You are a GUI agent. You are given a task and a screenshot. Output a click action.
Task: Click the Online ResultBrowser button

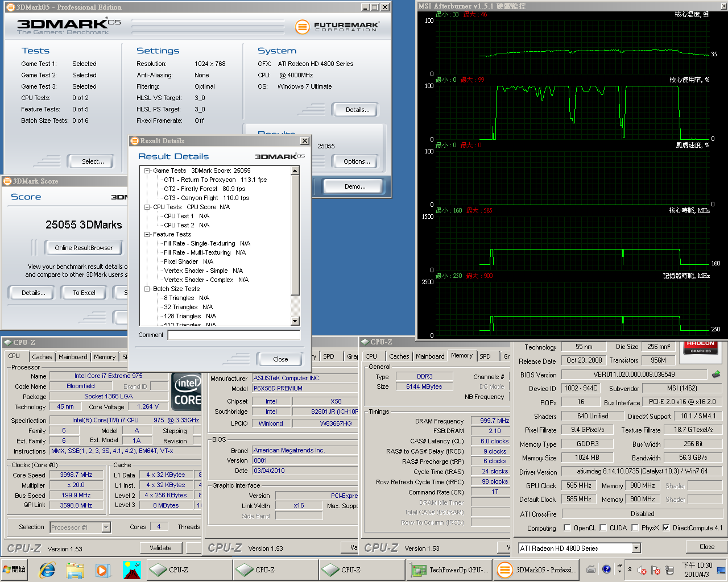(84, 248)
